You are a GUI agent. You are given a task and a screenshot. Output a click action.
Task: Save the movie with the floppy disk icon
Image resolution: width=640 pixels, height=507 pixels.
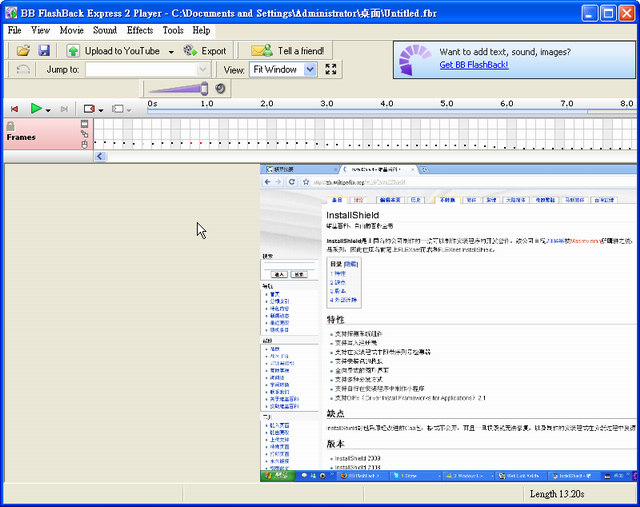(x=44, y=50)
